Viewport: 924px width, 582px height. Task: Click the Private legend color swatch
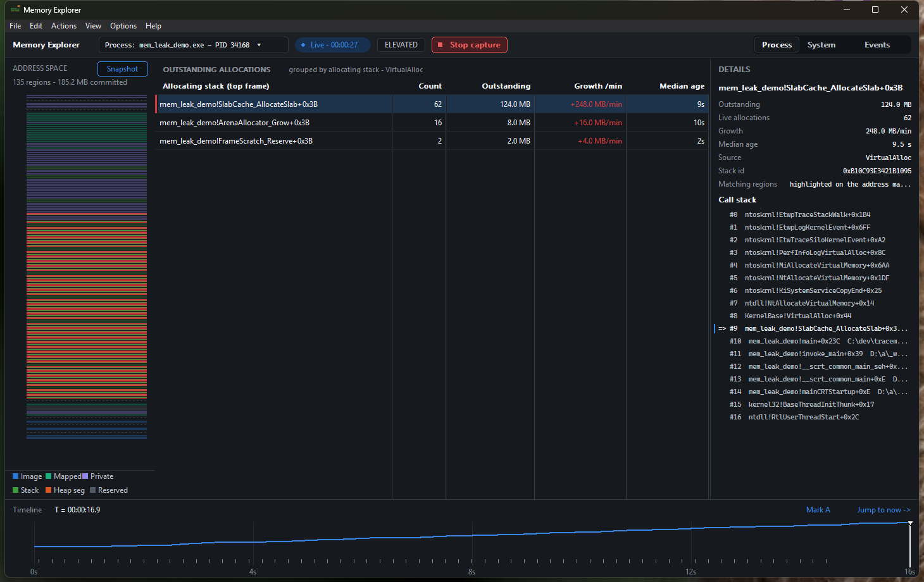pyautogui.click(x=85, y=476)
